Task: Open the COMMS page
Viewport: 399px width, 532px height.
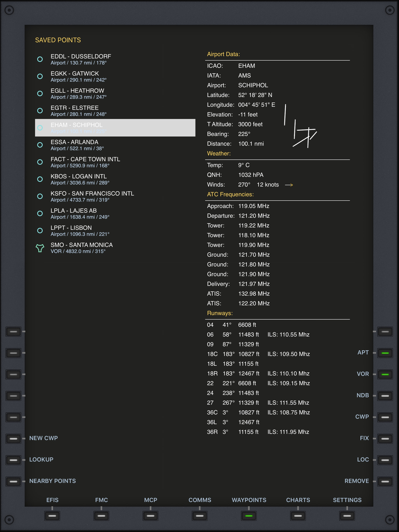Action: [x=199, y=516]
